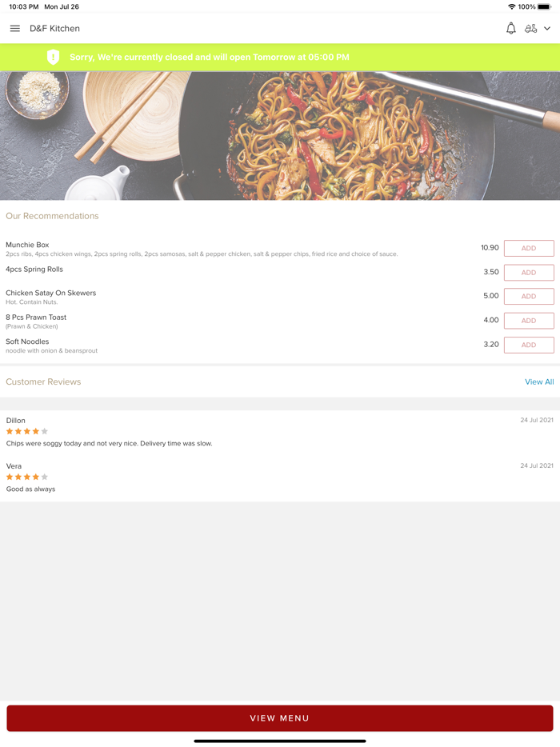Add the Munchie Box to your order
Viewport: 560px width, 747px height.
(528, 248)
